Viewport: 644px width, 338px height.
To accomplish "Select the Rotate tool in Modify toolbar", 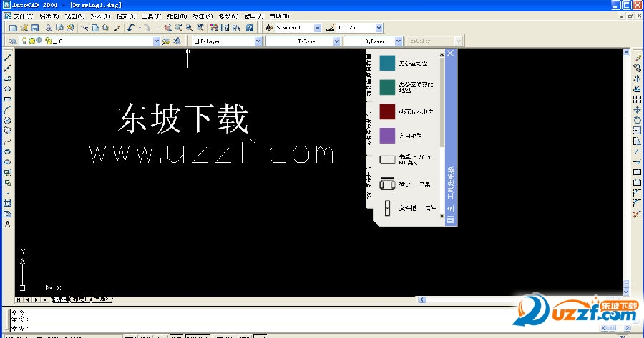I will (637, 121).
